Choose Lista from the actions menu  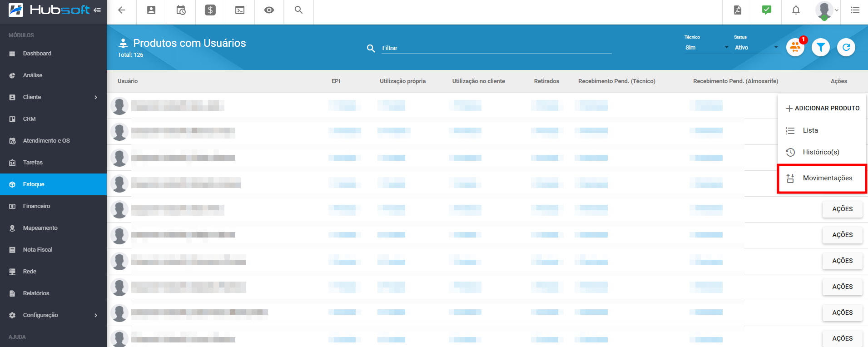pyautogui.click(x=823, y=130)
